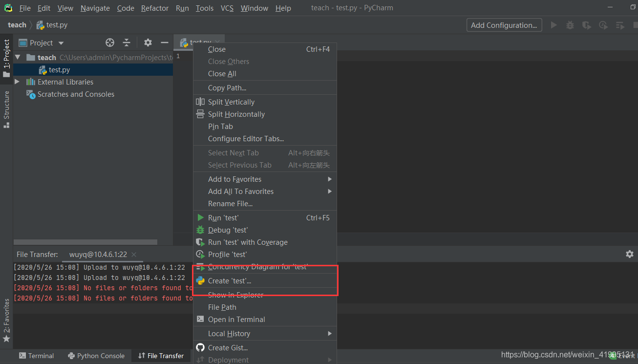638x364 pixels.
Task: Choose Profile 'test' menu entry
Action: pyautogui.click(x=265, y=255)
